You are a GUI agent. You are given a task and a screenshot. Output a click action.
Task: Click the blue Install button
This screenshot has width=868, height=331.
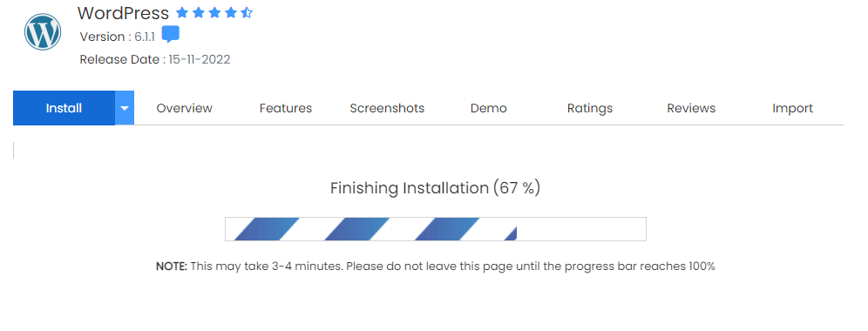(x=64, y=108)
